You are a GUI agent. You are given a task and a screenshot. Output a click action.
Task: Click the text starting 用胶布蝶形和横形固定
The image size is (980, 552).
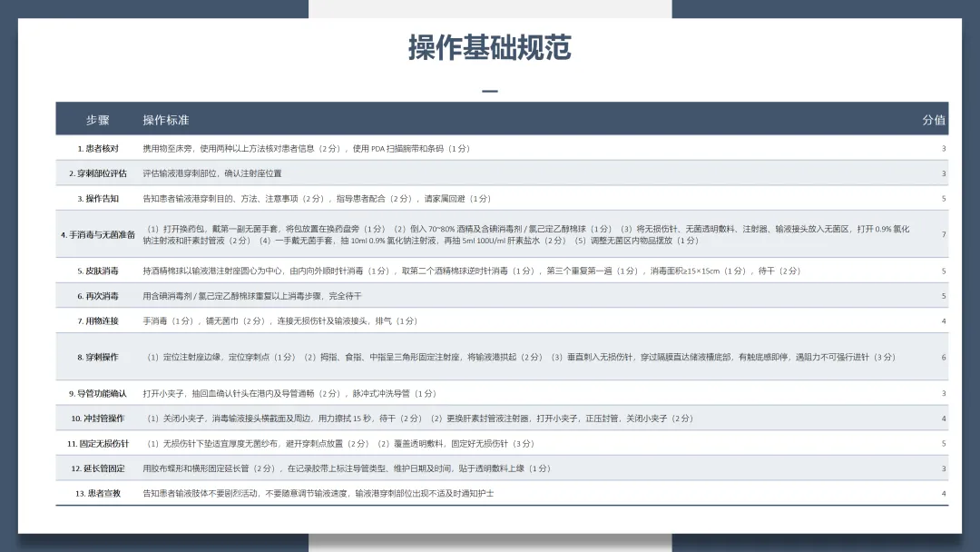347,468
